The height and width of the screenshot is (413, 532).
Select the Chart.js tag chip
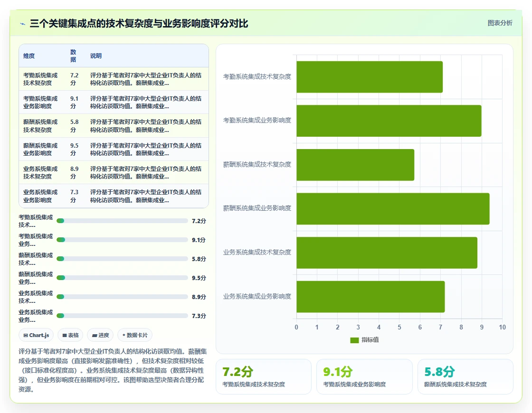click(36, 335)
